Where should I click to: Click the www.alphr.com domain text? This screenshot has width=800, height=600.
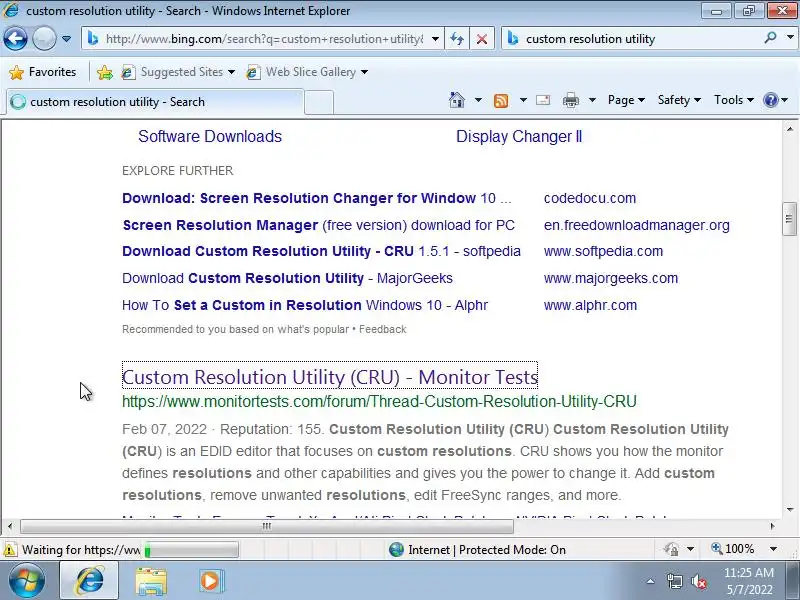[590, 305]
